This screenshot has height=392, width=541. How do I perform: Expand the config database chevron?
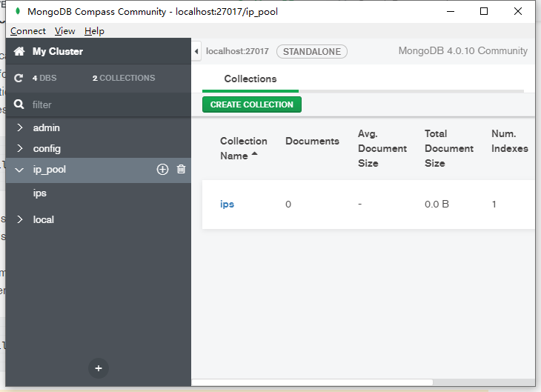20,148
